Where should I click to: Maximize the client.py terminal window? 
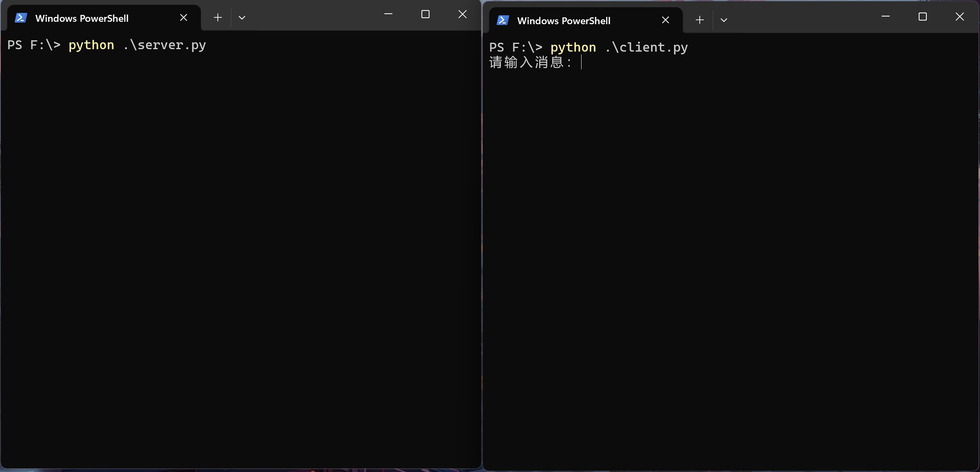point(923,17)
